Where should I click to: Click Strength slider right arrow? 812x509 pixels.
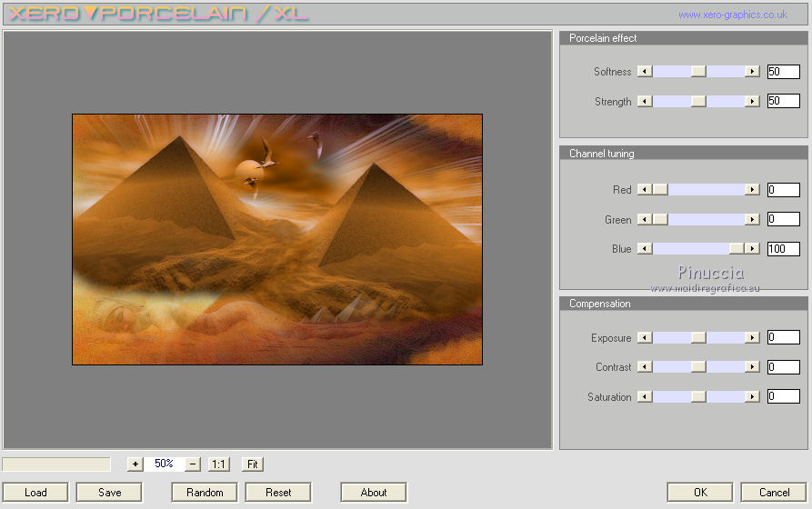[752, 101]
